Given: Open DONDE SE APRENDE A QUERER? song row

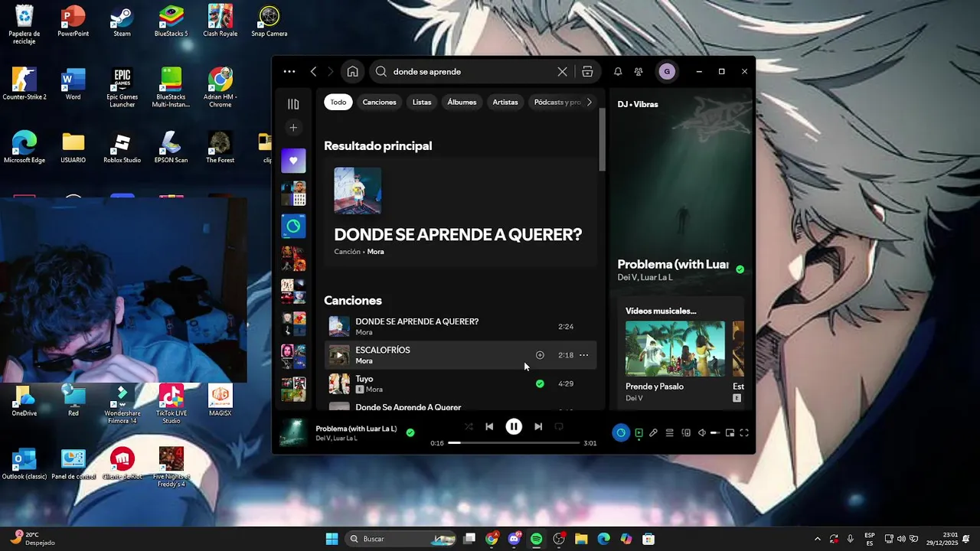Looking at the screenshot, I should point(459,327).
